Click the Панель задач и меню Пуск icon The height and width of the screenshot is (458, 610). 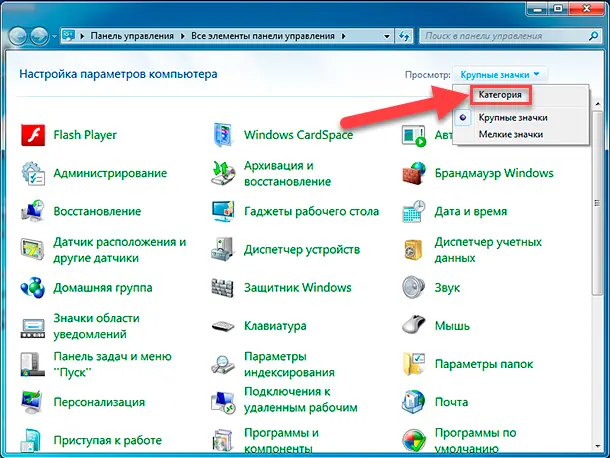coord(32,365)
